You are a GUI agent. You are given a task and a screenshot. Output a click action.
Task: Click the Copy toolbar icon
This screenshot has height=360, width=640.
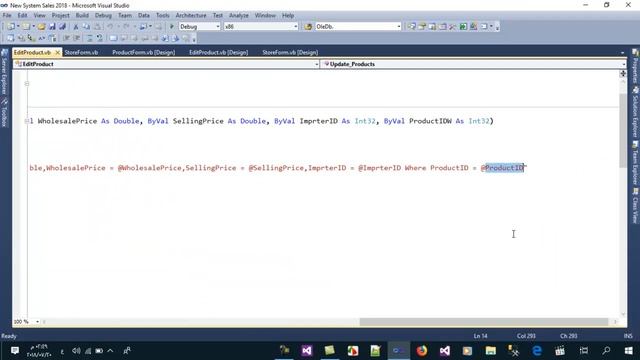tap(86, 27)
